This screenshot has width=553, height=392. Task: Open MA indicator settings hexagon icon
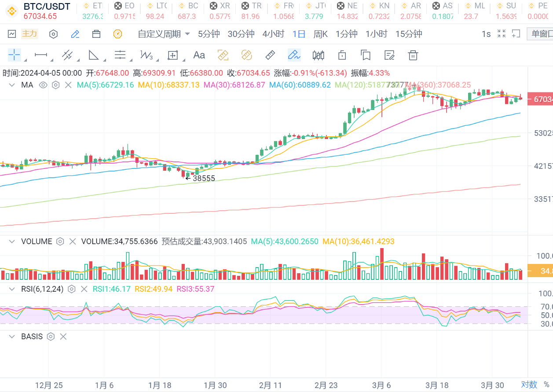[55, 85]
